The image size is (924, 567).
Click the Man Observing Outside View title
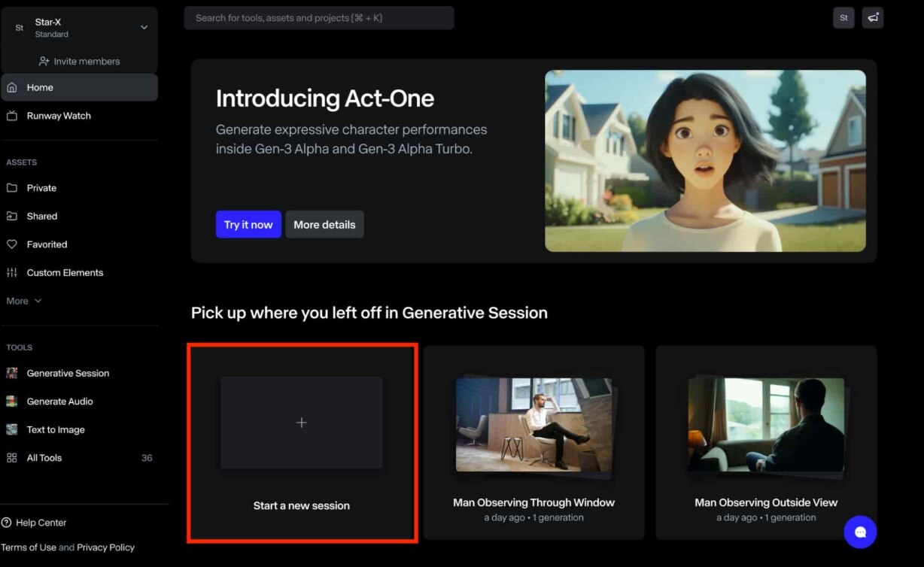click(766, 502)
